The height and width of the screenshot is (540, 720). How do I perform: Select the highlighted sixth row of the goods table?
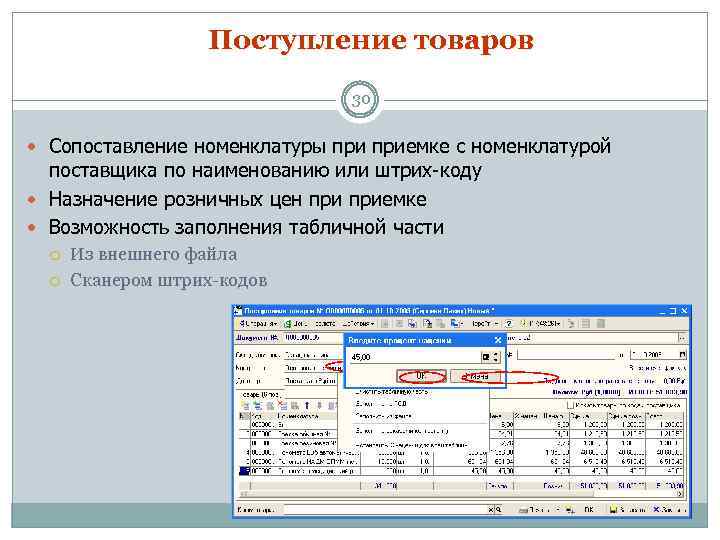[461, 471]
